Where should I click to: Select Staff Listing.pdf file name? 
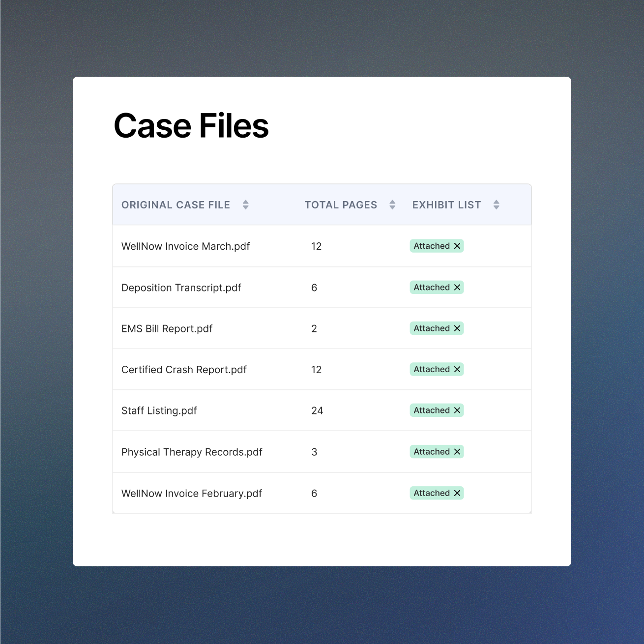[159, 410]
